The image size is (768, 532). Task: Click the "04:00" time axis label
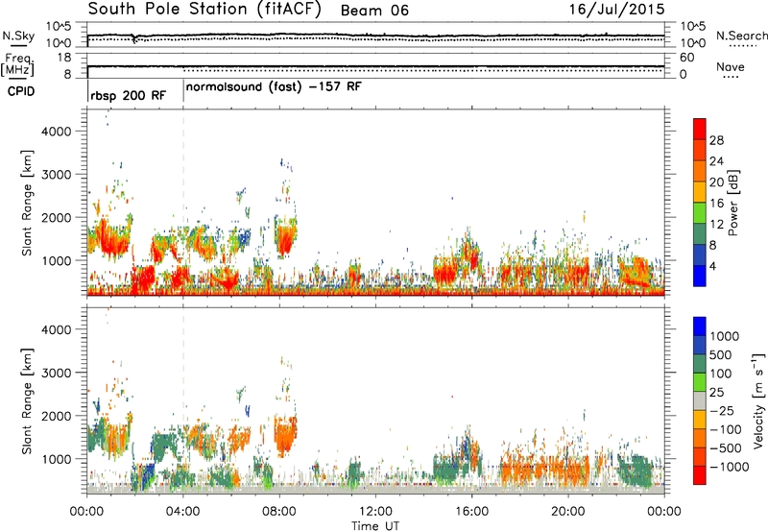click(182, 512)
